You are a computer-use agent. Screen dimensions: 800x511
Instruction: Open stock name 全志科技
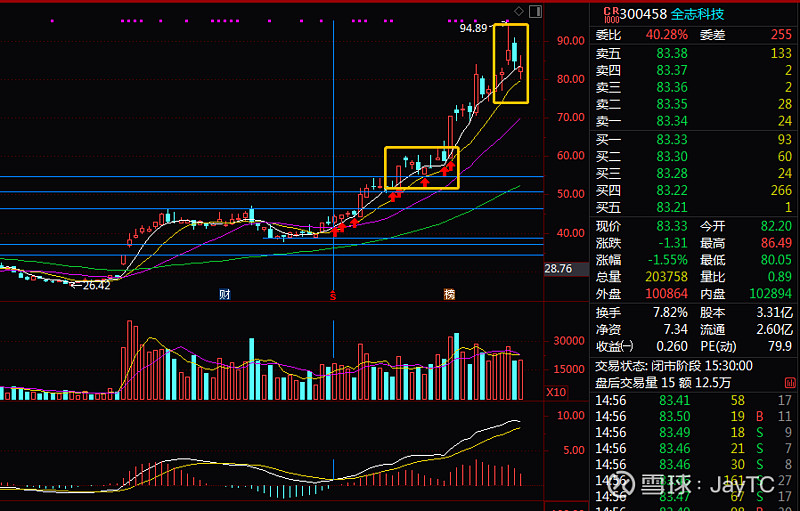(697, 14)
